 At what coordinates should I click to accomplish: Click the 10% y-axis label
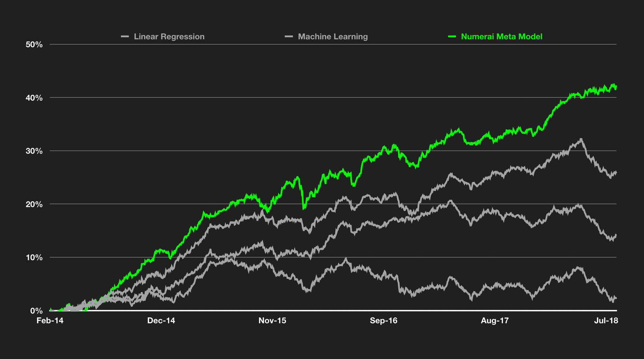pos(34,257)
